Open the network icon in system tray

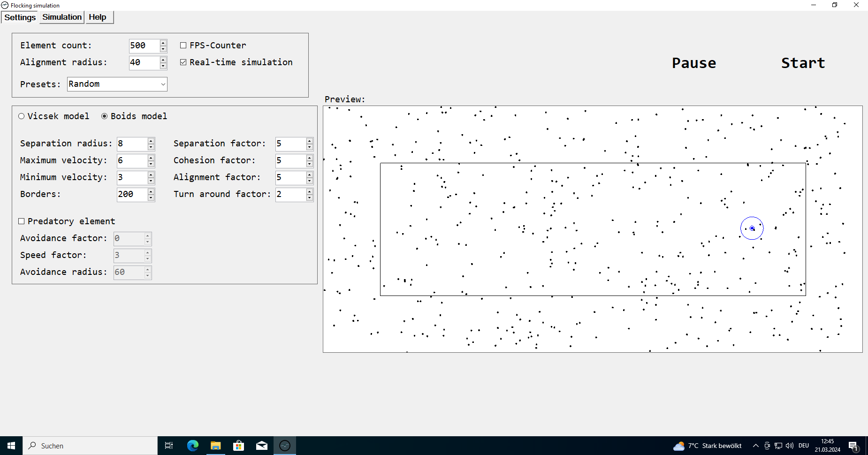(778, 446)
